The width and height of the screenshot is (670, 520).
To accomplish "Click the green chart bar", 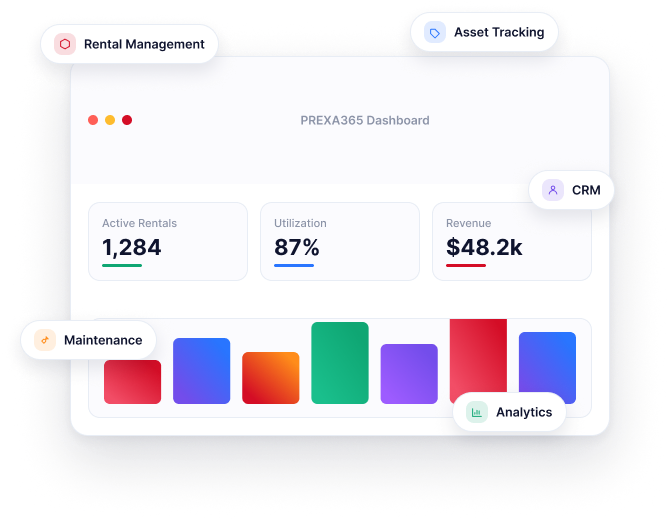I will point(340,363).
